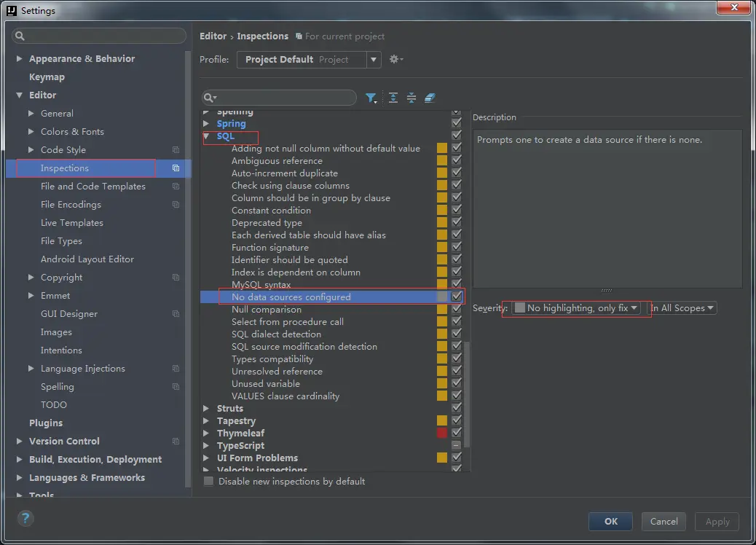
Task: Toggle the TypeScript group checkbox
Action: coord(457,445)
